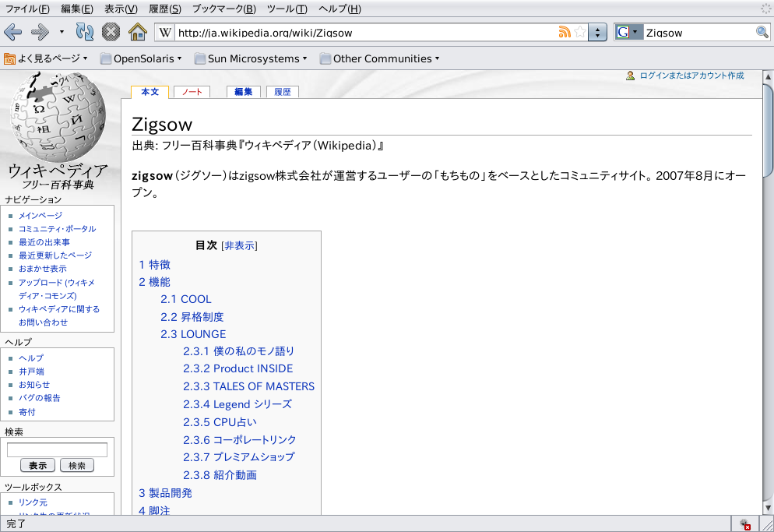Image resolution: width=774 pixels, height=532 pixels.
Task: Bookmark this page with the star
Action: 581,33
